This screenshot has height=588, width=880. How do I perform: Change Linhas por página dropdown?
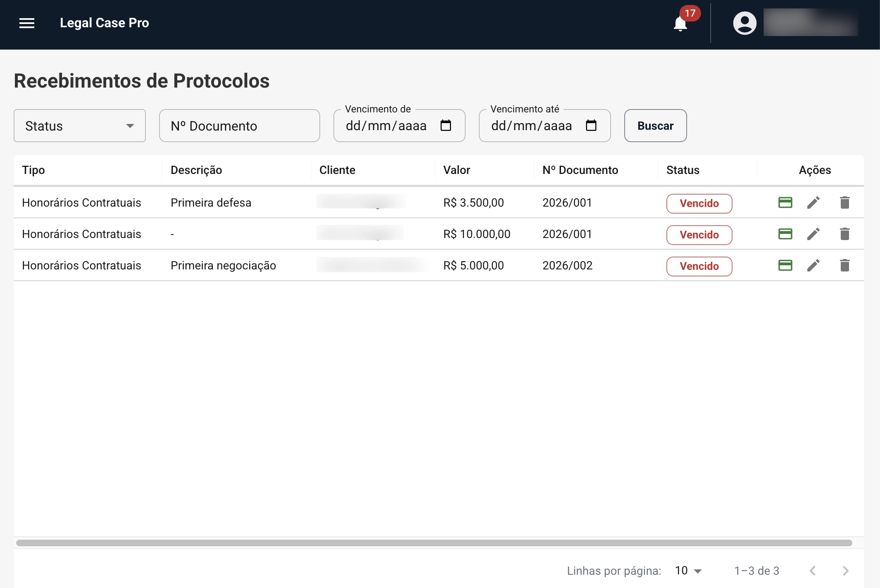[688, 571]
